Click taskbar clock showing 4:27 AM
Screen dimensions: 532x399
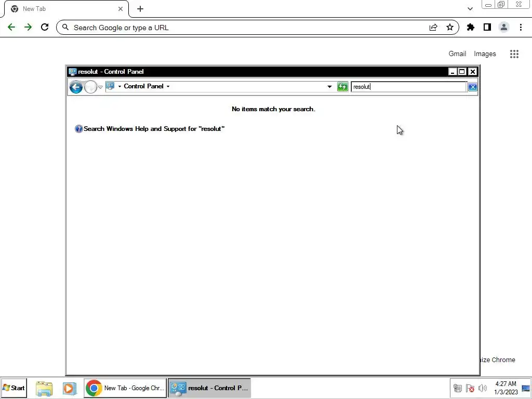click(x=506, y=388)
